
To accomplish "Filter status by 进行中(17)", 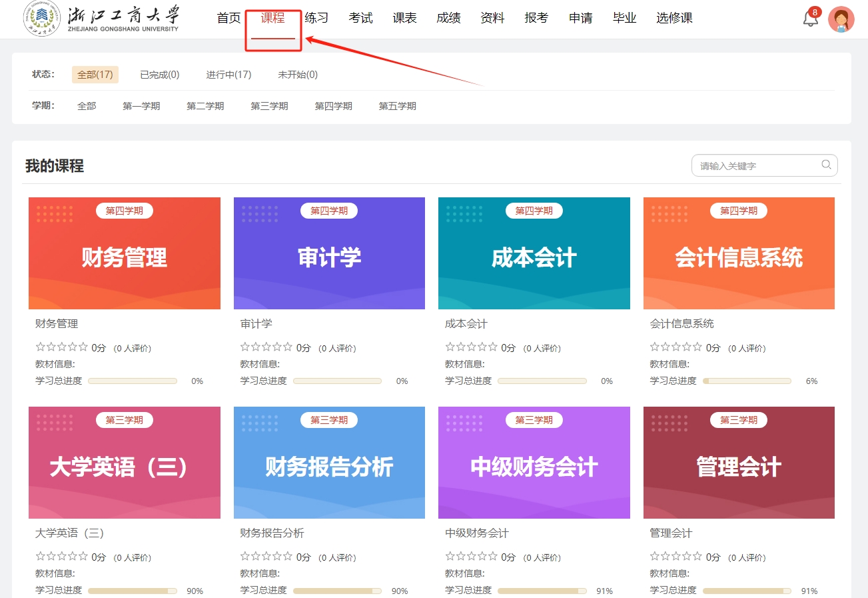I will click(228, 75).
